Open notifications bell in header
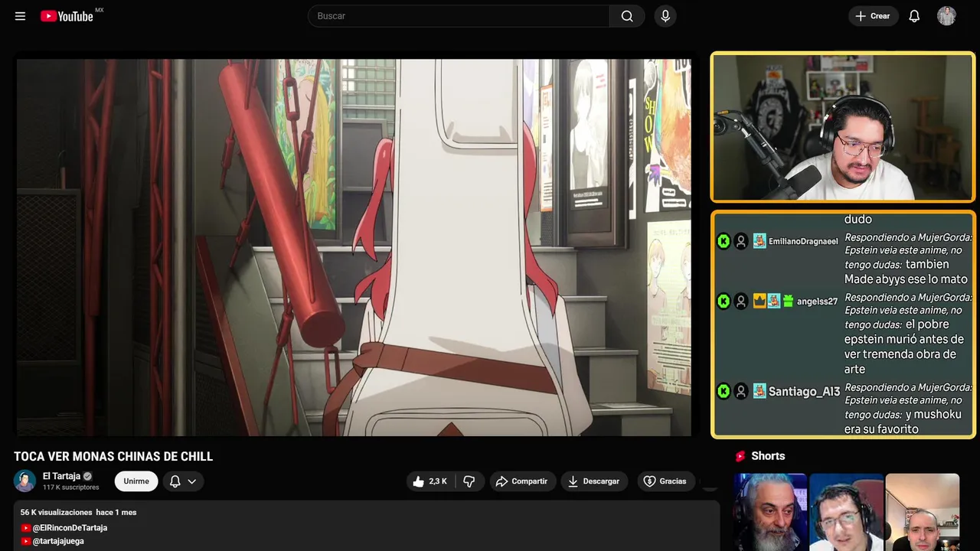This screenshot has height=551, width=980. (x=914, y=16)
